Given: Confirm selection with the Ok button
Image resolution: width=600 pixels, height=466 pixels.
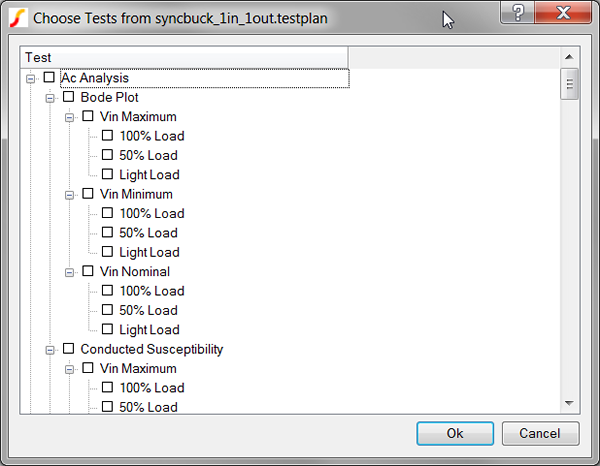Looking at the screenshot, I should click(x=455, y=433).
